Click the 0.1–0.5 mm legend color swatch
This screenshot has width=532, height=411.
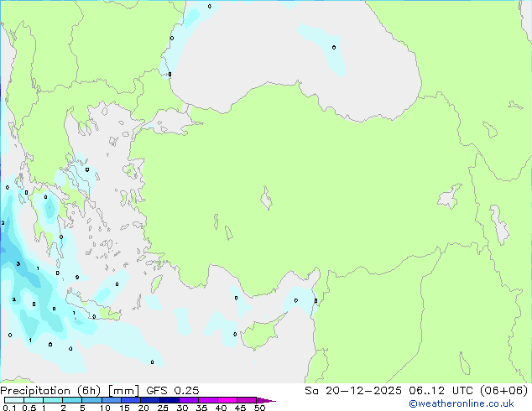(x=14, y=400)
